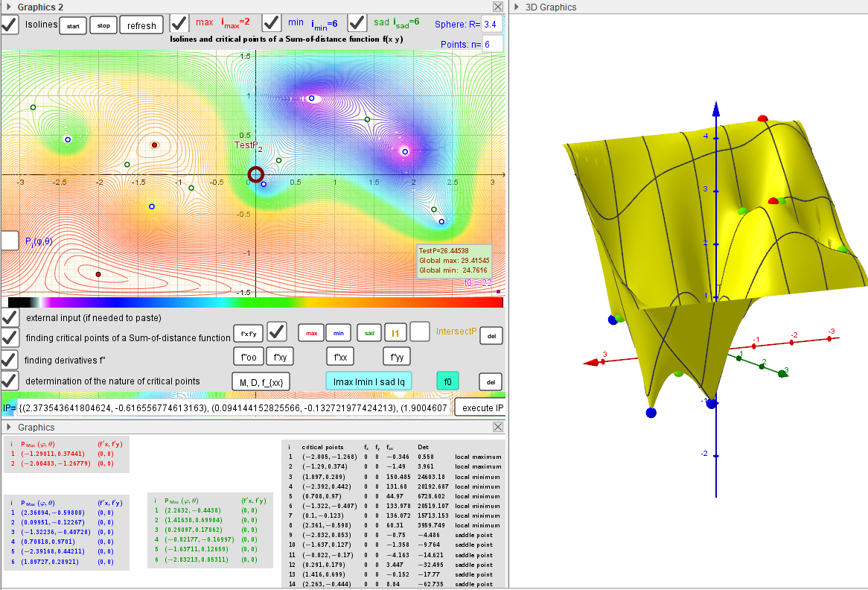This screenshot has width=868, height=590.
Task: Focus the Sphere R input field
Action: tap(491, 25)
